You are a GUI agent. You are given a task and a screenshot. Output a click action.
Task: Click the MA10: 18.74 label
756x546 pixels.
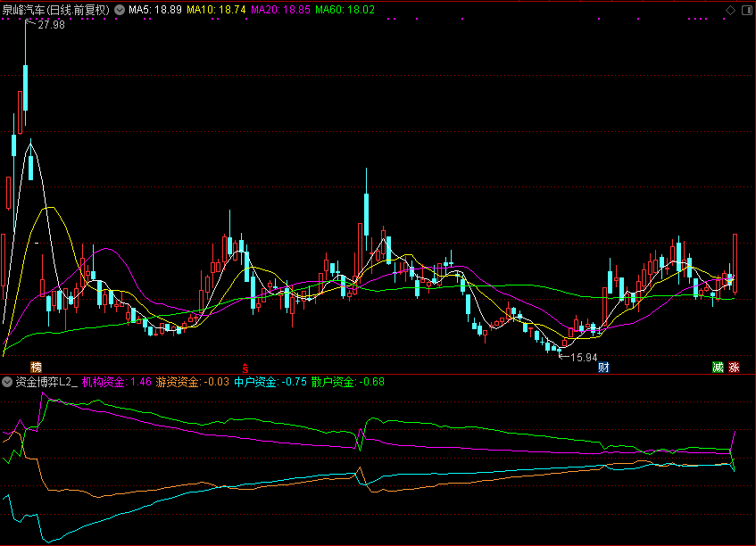[216, 10]
